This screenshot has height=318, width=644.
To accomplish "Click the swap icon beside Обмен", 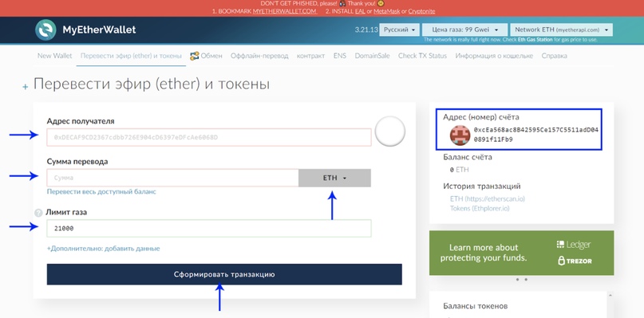I will click(x=194, y=56).
